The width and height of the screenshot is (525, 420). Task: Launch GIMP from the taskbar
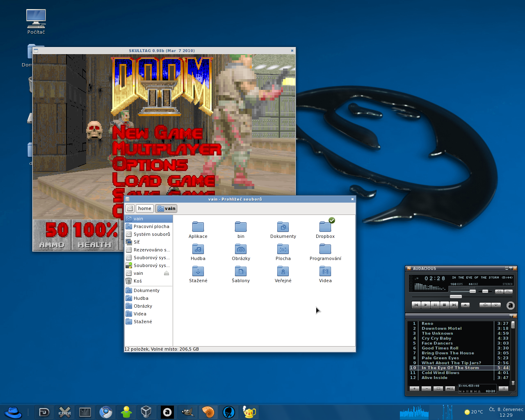[187, 412]
